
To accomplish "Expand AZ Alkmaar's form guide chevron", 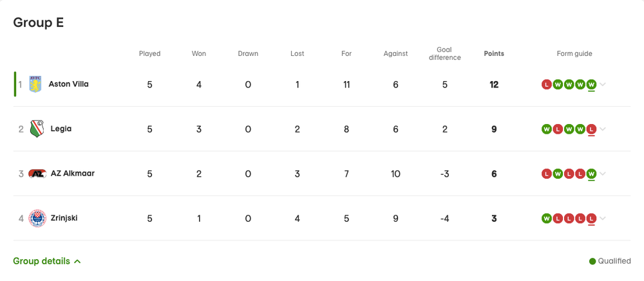I will pos(603,174).
